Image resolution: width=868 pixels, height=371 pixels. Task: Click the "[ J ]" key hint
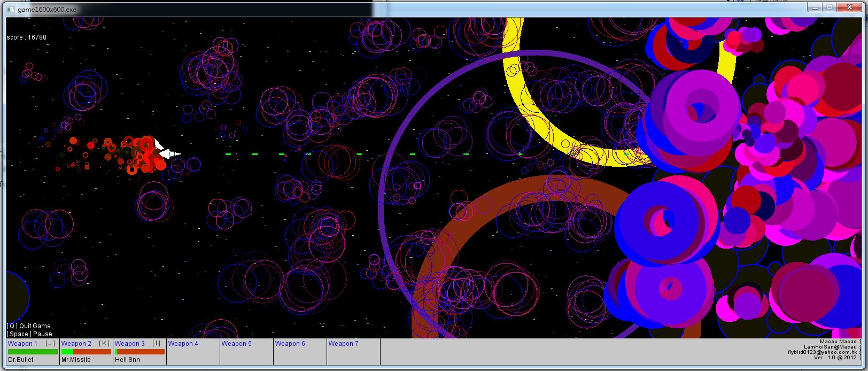pos(50,343)
